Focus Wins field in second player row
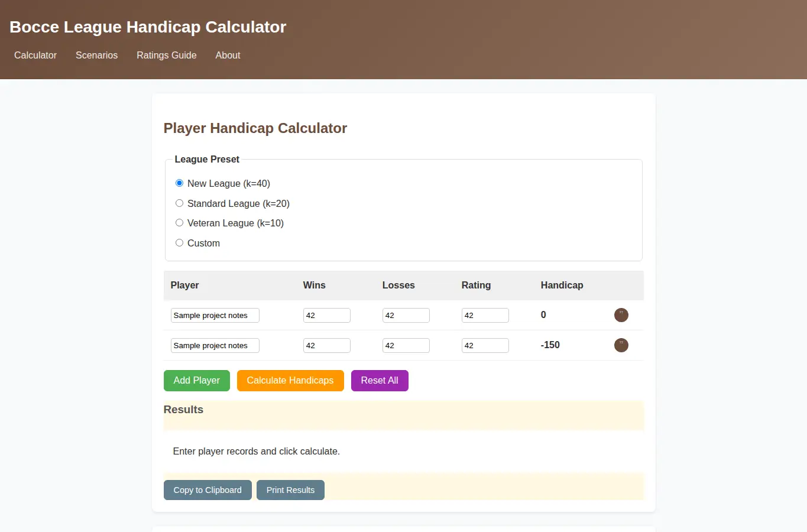Viewport: 807px width, 532px height. click(327, 346)
